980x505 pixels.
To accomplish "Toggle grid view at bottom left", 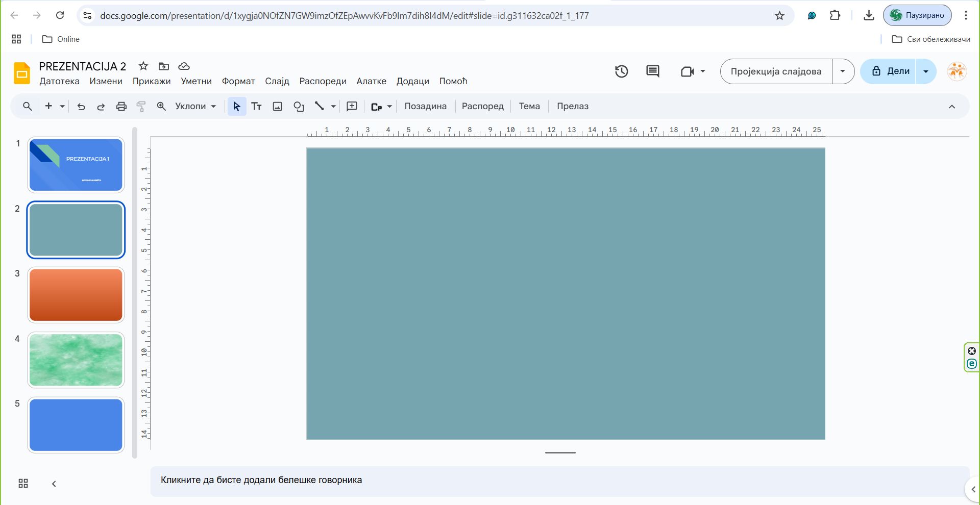I will click(23, 484).
